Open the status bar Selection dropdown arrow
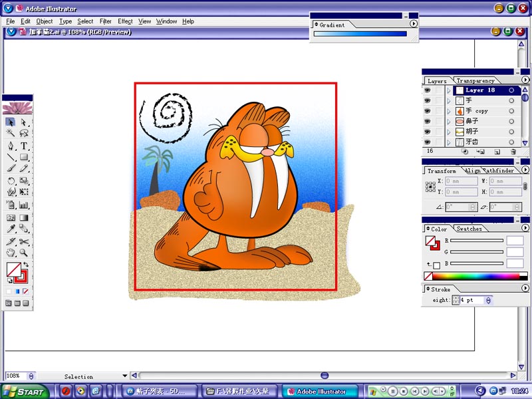Viewport: 532px width, 399px height. [x=124, y=376]
